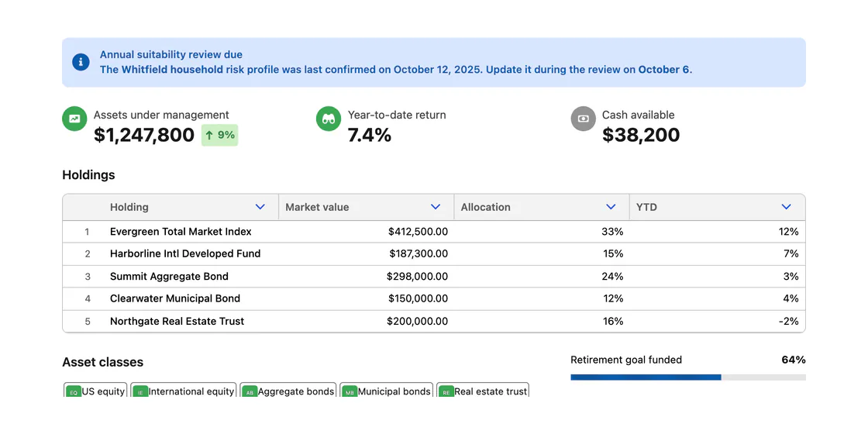Click the Assets under management chart icon
Screen dimensions: 868x434
74,119
